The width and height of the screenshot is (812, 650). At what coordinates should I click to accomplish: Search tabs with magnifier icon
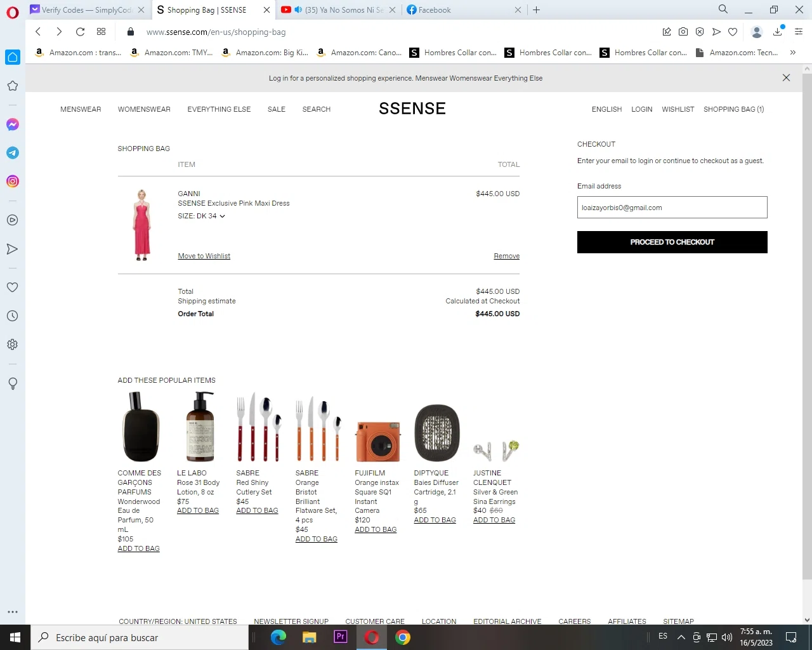(723, 10)
